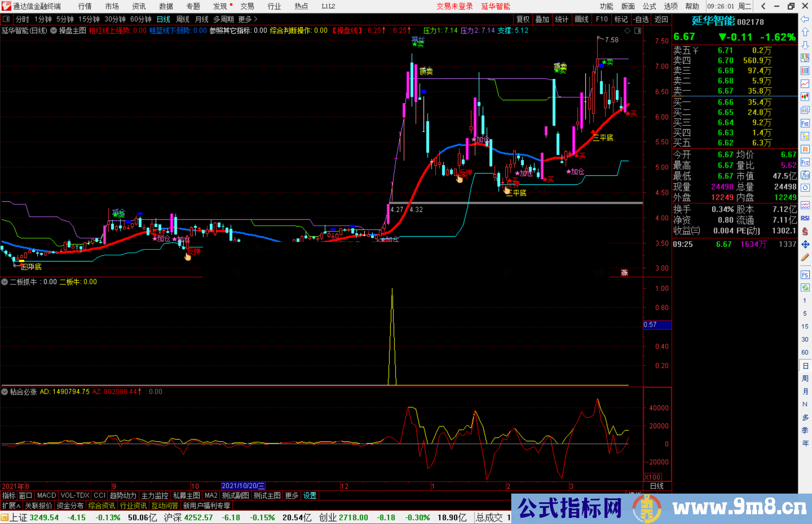Click the candlestick chart sidebar icon
This screenshot has height=524, width=812.
click(805, 97)
